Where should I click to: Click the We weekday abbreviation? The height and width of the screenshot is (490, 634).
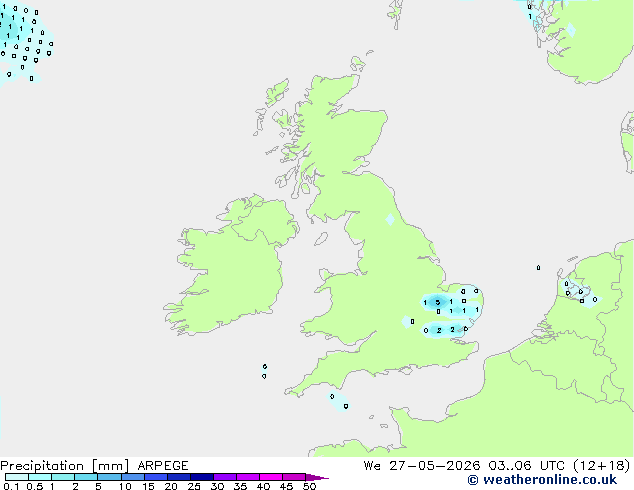tap(372, 466)
